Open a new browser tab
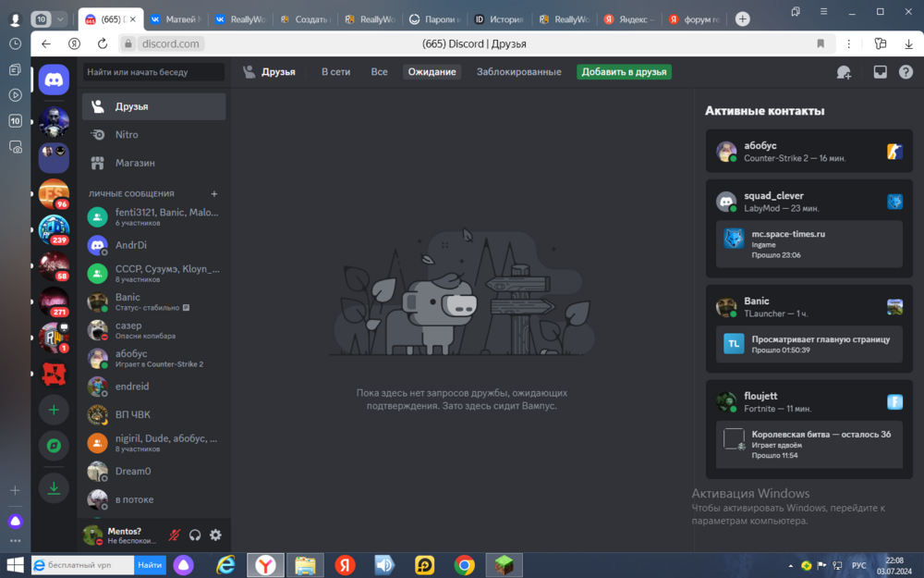The width and height of the screenshot is (924, 578). pos(743,18)
